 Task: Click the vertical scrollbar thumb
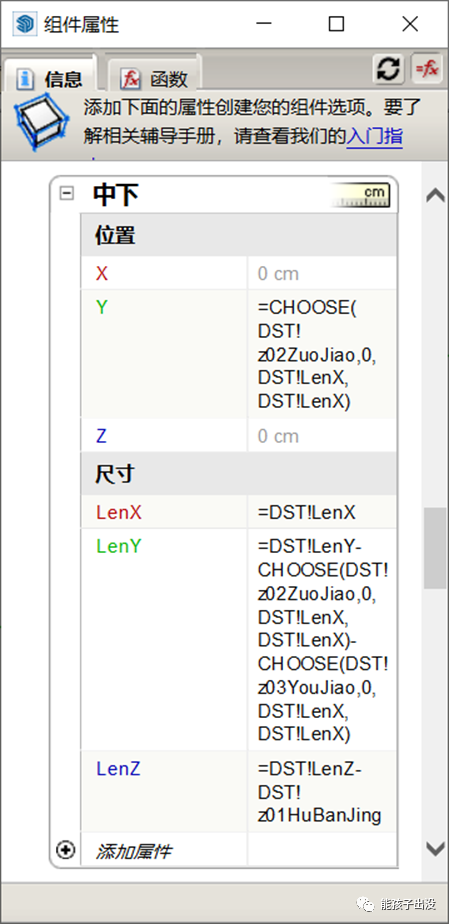point(435,548)
